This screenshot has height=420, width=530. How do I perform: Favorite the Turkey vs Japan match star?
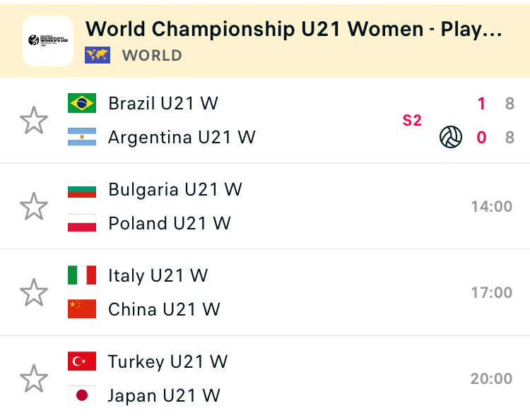[33, 378]
